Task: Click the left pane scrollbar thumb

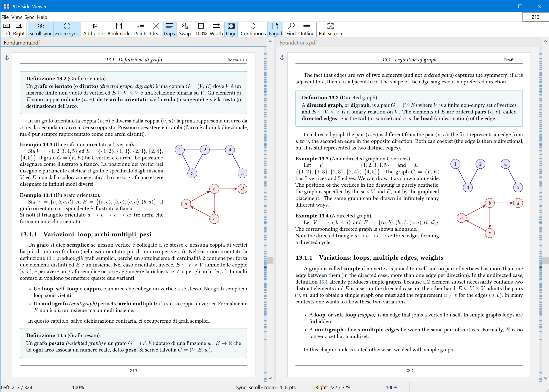Action: [x=270, y=260]
